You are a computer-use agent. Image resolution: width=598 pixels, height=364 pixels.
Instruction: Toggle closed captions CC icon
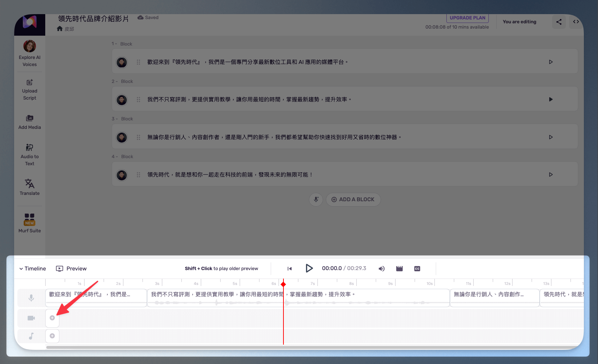[x=417, y=269]
